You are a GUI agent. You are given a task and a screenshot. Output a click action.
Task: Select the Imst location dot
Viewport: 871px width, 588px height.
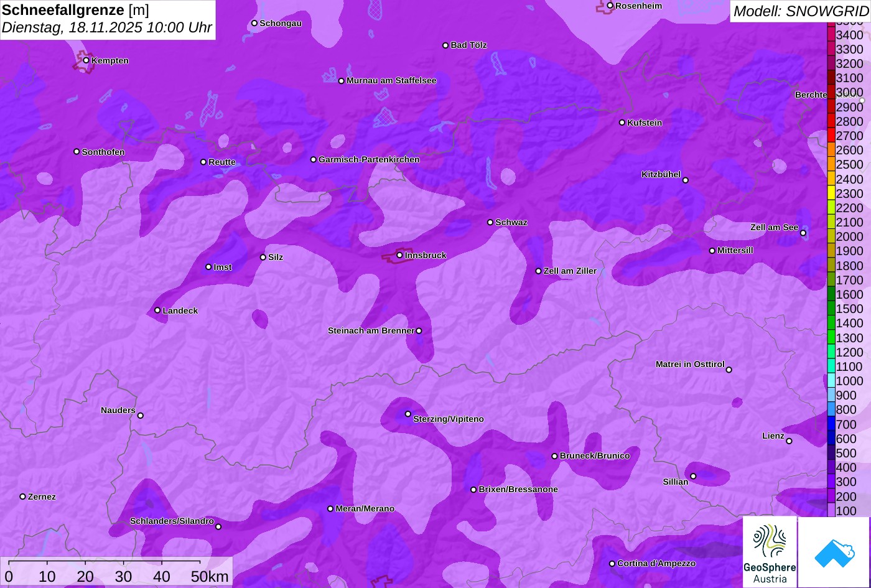click(x=208, y=267)
